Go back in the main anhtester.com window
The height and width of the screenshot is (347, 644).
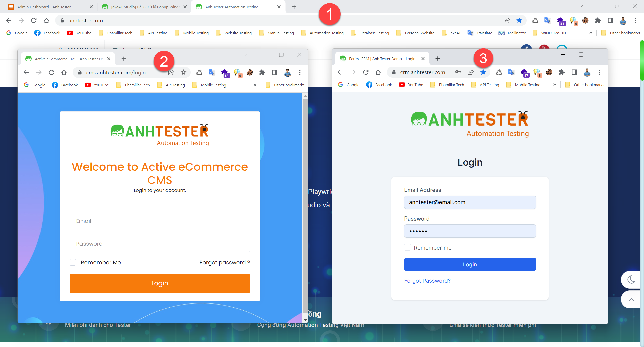click(x=9, y=20)
